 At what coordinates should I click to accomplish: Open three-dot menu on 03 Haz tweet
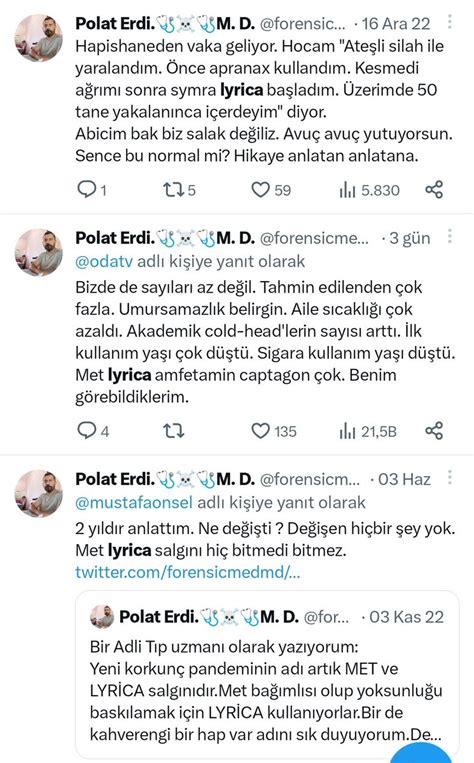click(x=450, y=478)
